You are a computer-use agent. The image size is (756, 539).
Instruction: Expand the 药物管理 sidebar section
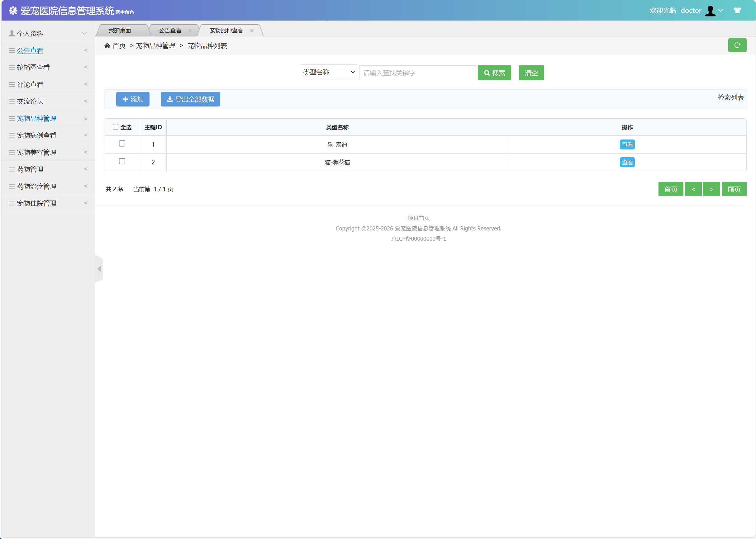tap(47, 169)
